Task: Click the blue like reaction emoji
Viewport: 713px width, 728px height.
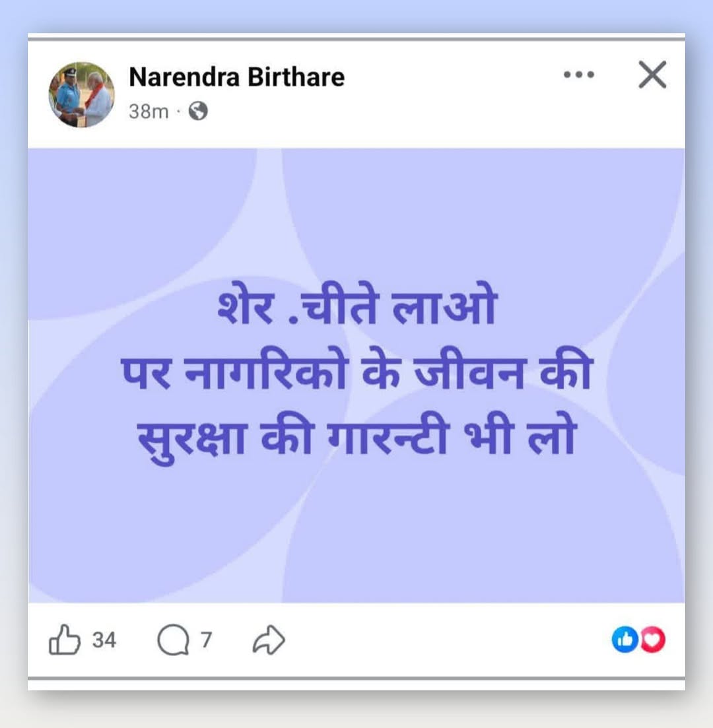Action: coord(625,640)
